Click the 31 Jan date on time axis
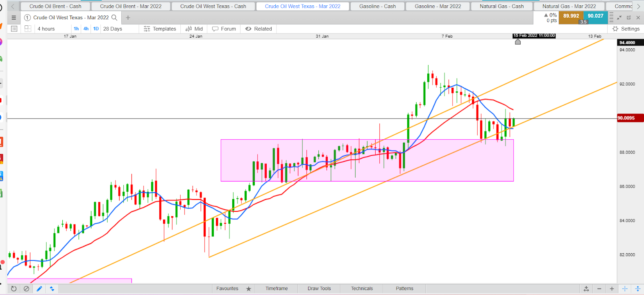This screenshot has width=644, height=295. click(x=322, y=36)
